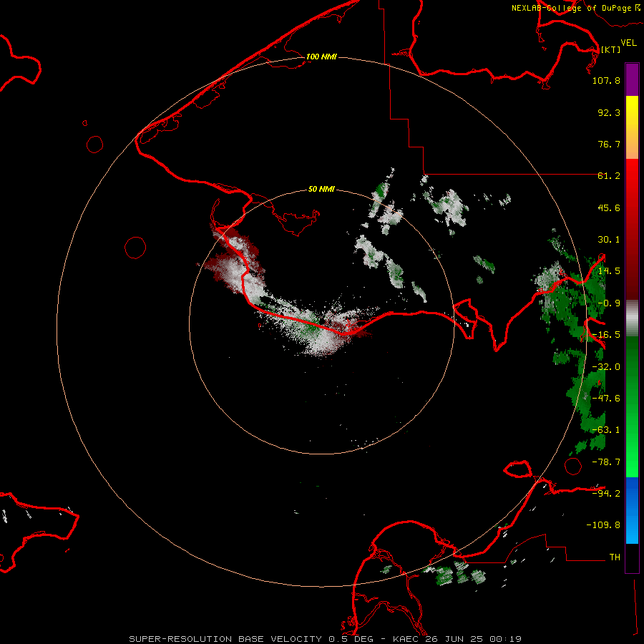Viewport: 644px width, 644px height.
Task: Click the VEL product label
Action: pyautogui.click(x=628, y=43)
